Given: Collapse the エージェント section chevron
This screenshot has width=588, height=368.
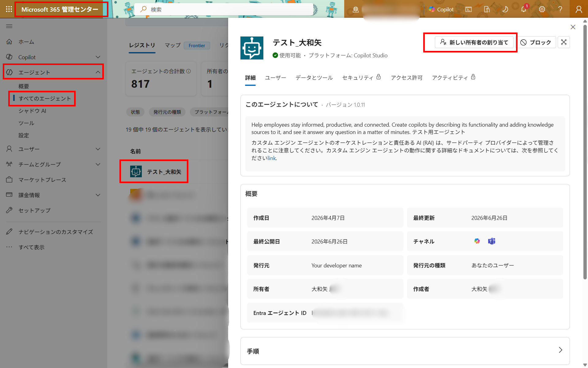Looking at the screenshot, I should 98,72.
